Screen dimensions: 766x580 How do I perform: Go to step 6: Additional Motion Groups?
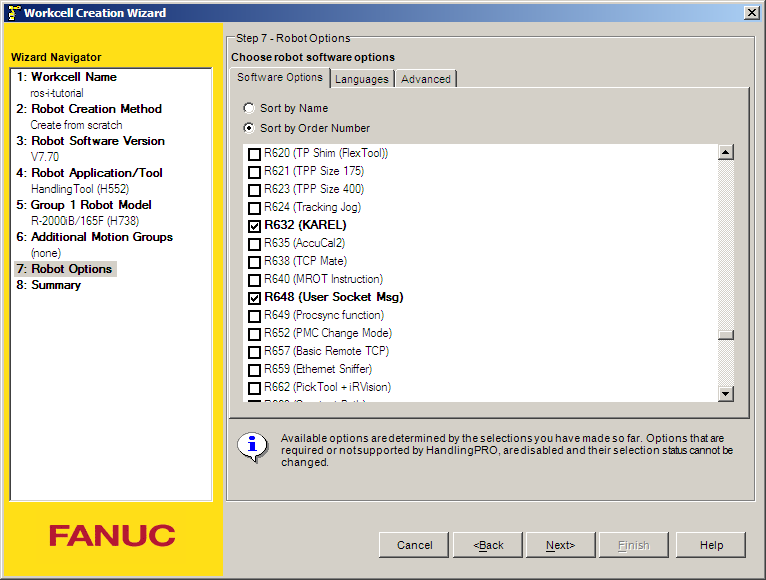94,236
